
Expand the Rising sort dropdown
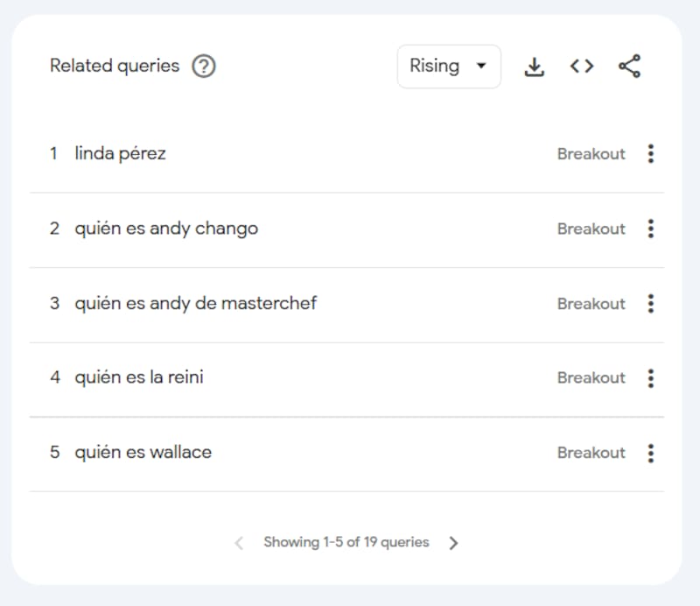tap(449, 67)
